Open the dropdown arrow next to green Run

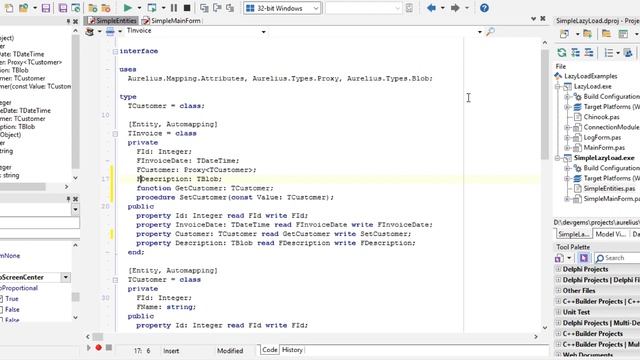click(x=139, y=8)
